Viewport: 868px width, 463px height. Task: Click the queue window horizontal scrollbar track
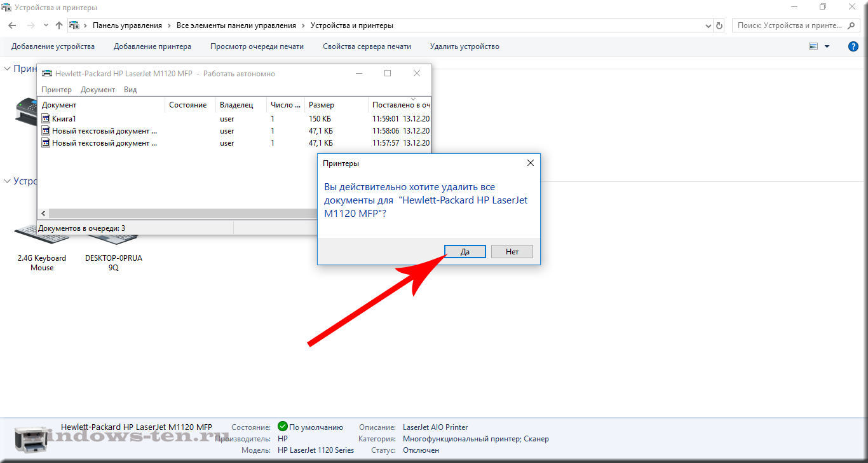(x=182, y=214)
